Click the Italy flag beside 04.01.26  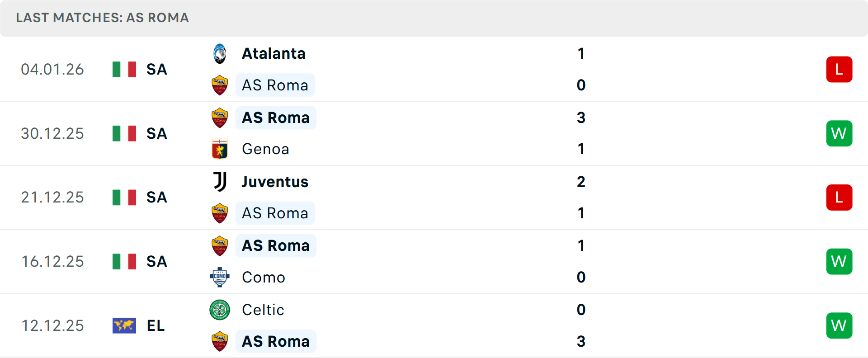point(124,70)
